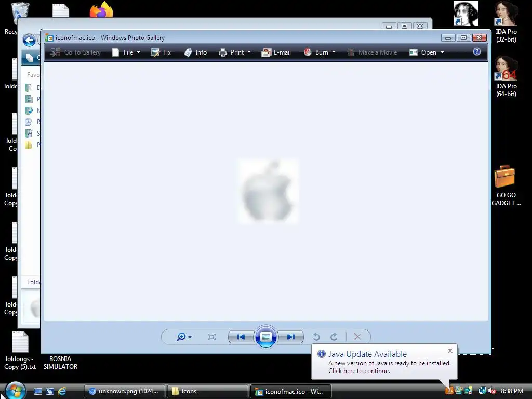Start the slide show
The image size is (532, 399).
(x=265, y=337)
